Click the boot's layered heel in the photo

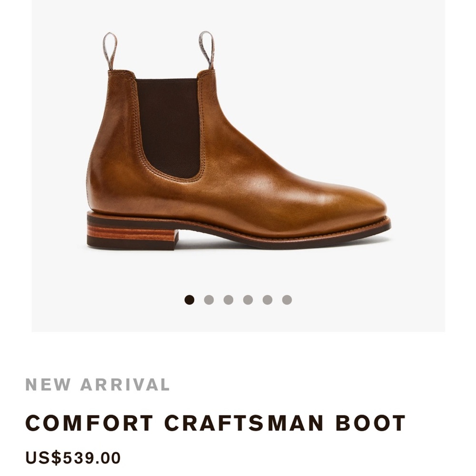click(129, 231)
